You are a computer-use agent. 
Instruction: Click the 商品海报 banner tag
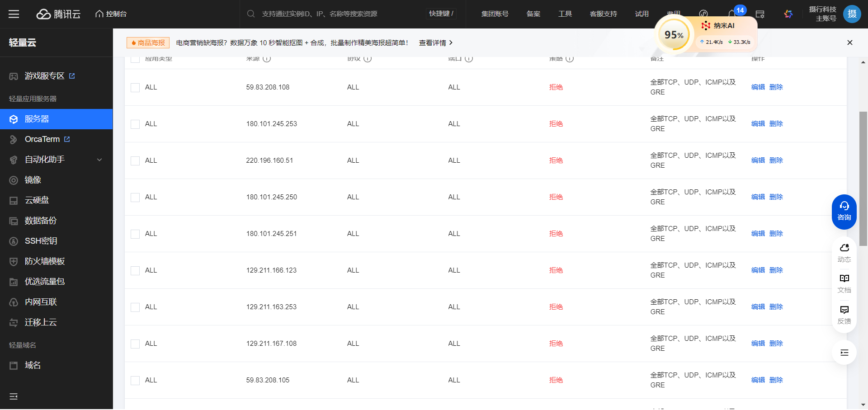coord(148,43)
